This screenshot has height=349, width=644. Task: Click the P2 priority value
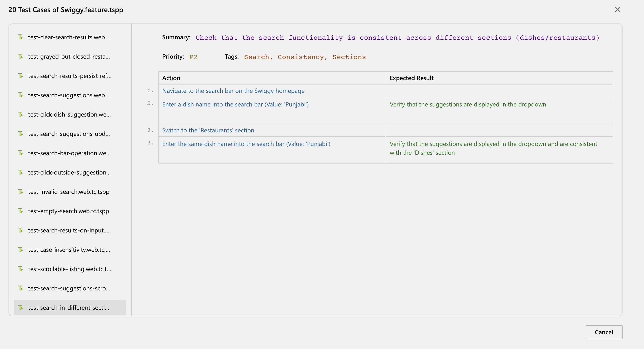coord(193,57)
